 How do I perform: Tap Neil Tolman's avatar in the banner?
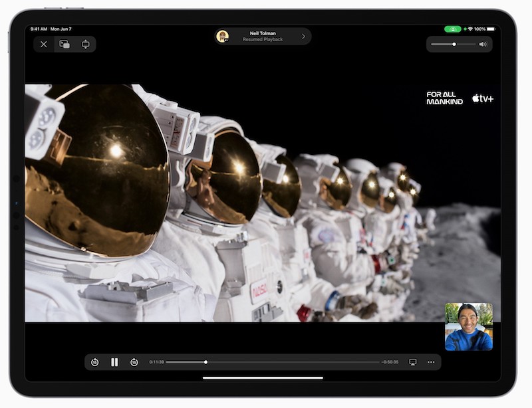point(223,37)
